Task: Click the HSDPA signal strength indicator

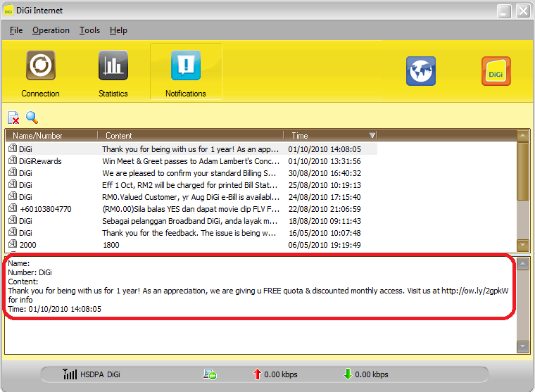Action: [70, 374]
